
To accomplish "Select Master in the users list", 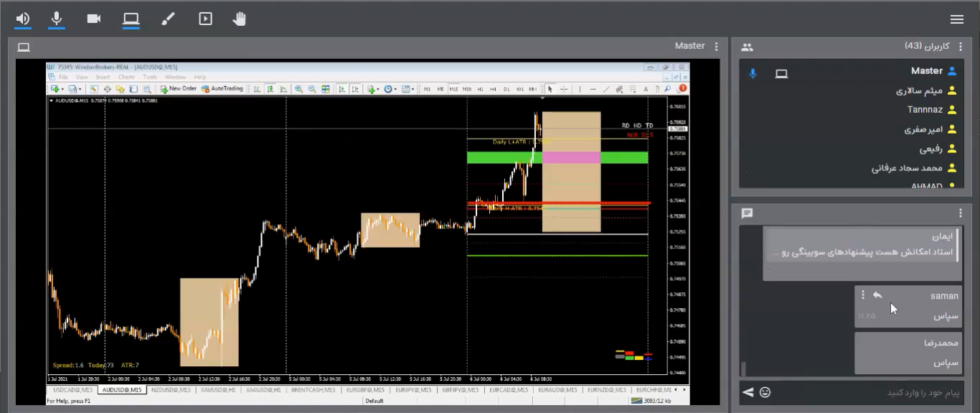I will coord(926,71).
